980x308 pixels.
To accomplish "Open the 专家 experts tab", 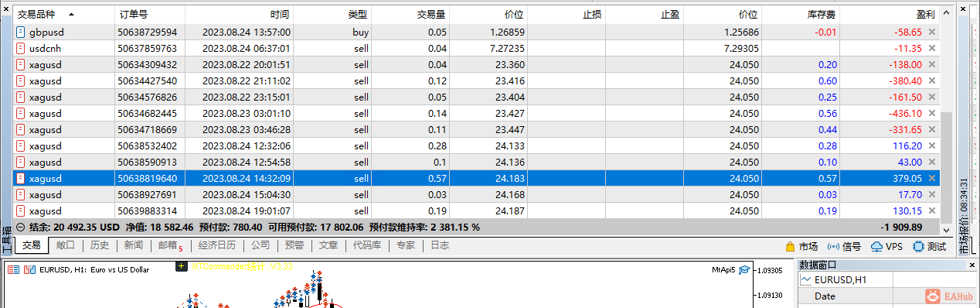I will point(406,245).
